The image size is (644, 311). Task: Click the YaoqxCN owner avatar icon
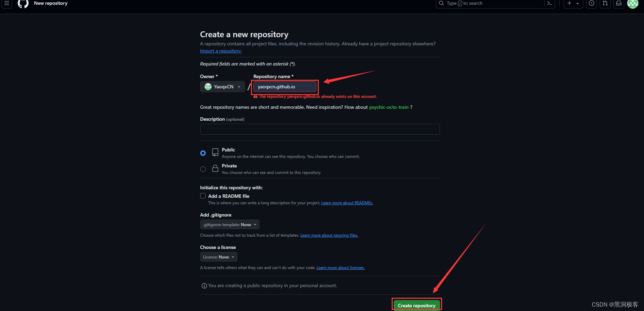(208, 87)
